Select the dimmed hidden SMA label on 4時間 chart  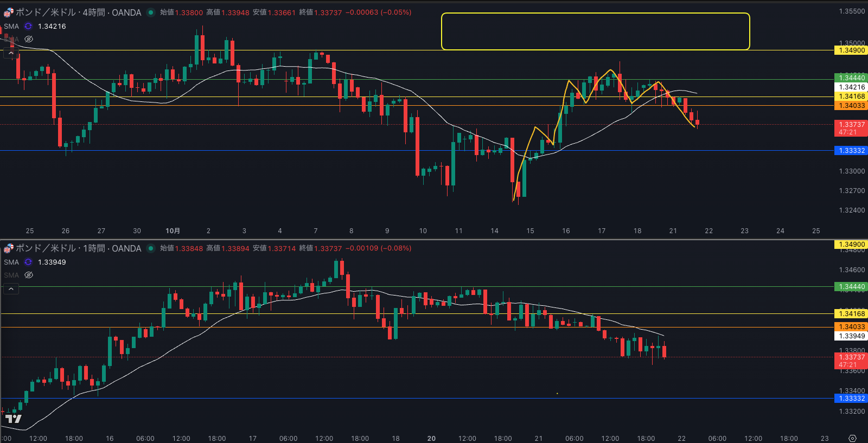coord(11,39)
